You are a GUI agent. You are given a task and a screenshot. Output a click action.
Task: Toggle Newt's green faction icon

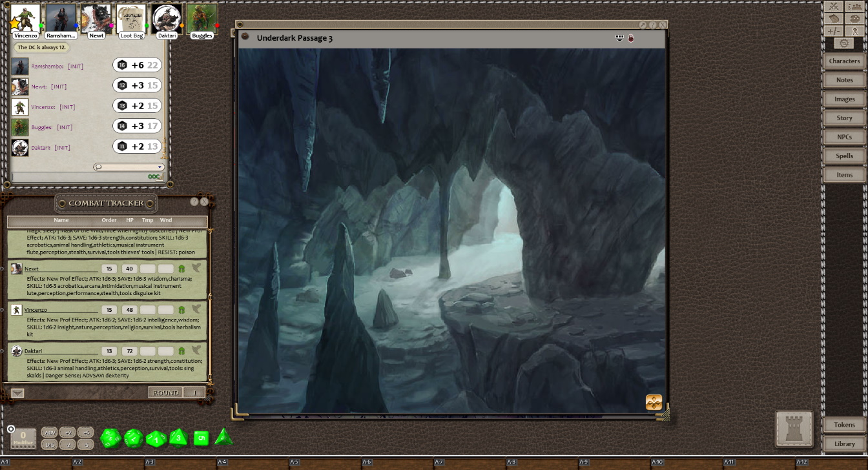[181, 269]
